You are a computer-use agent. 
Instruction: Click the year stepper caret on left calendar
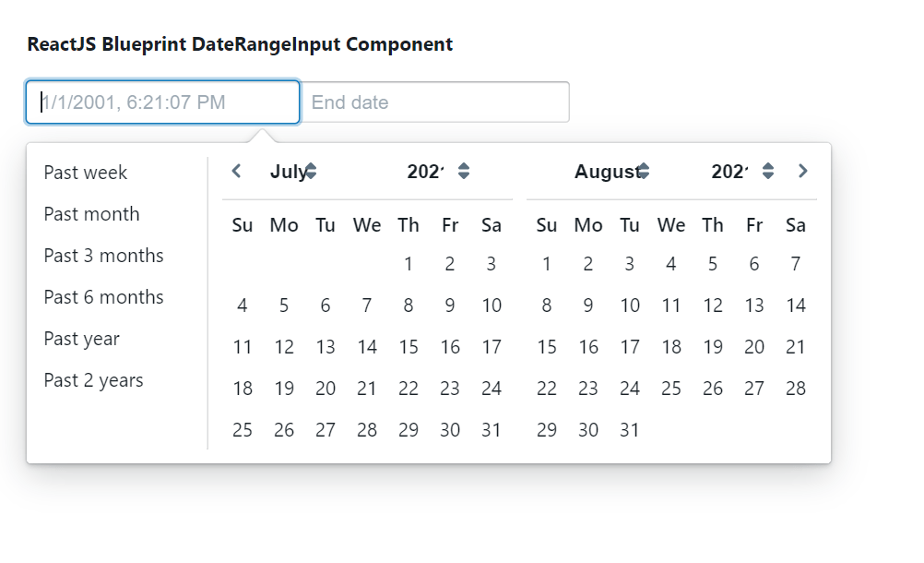pos(464,170)
